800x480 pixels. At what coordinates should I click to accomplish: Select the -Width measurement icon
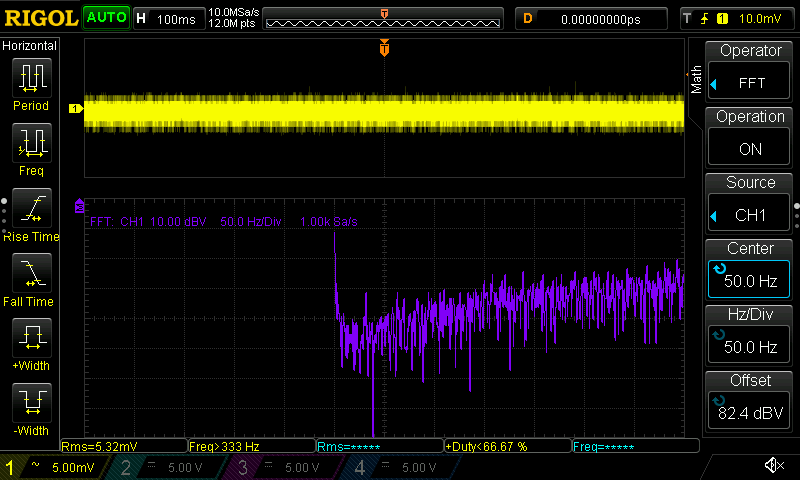[30, 404]
